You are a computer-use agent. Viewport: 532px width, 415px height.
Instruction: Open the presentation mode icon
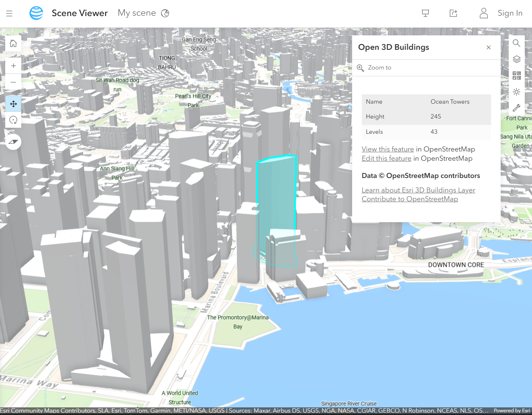(426, 13)
